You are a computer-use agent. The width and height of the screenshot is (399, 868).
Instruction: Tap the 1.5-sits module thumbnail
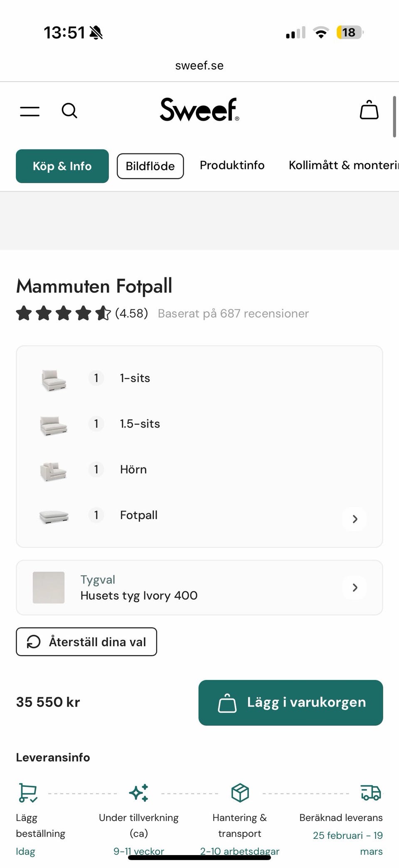pyautogui.click(x=53, y=425)
